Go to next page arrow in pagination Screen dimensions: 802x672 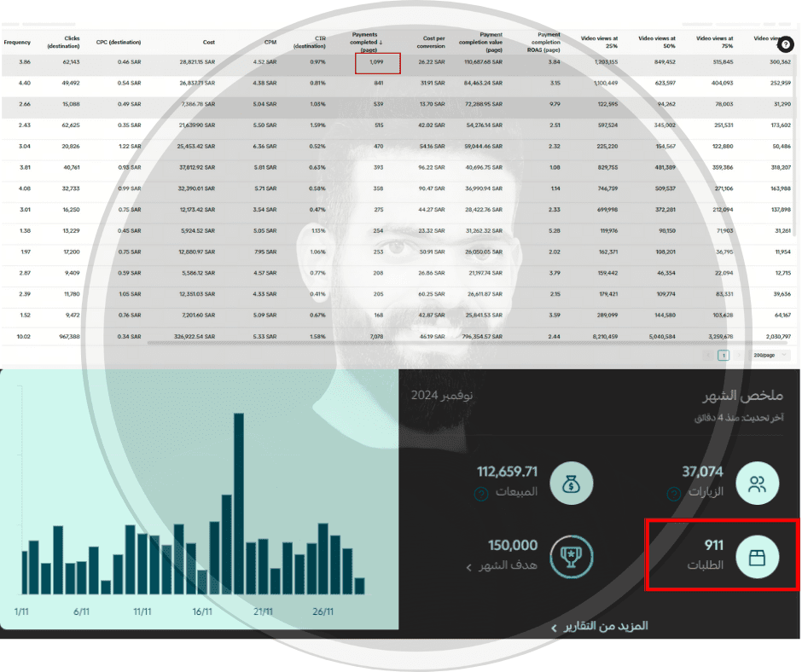738,355
